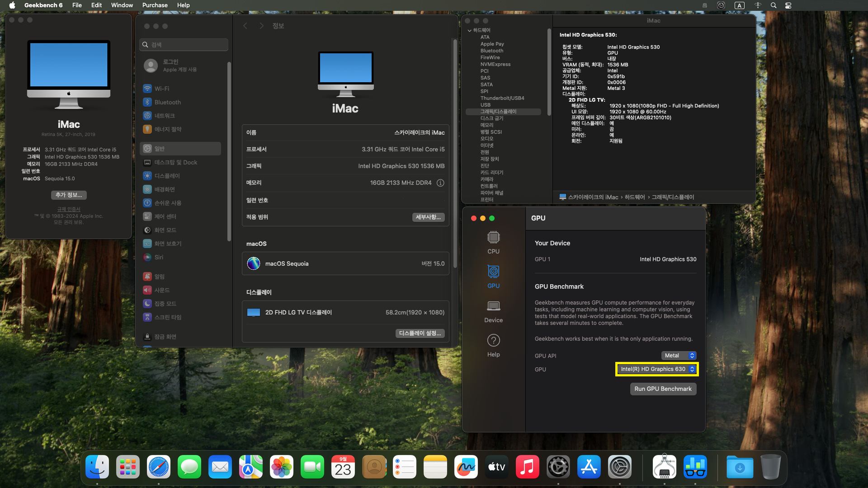
Task: Select 그래픽/디스플레이 in System Information sidebar
Action: point(503,112)
